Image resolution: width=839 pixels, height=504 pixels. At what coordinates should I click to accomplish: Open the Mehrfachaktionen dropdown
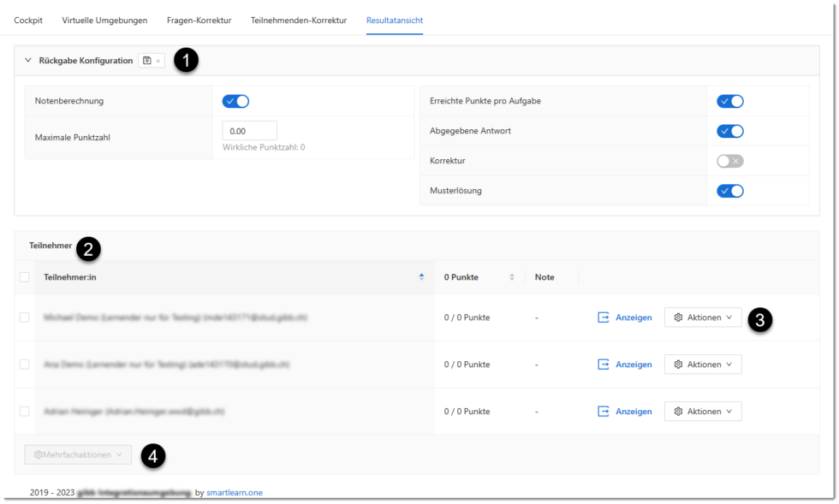(77, 454)
